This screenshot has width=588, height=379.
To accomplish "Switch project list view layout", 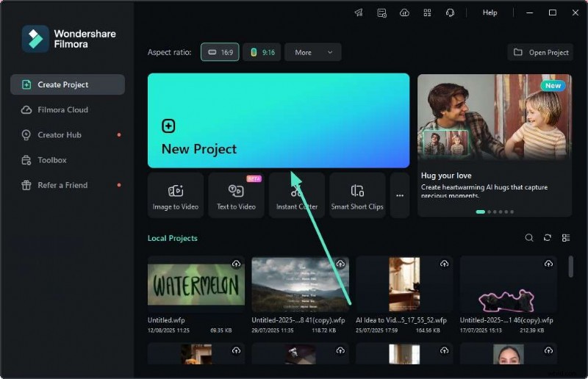I will click(566, 238).
